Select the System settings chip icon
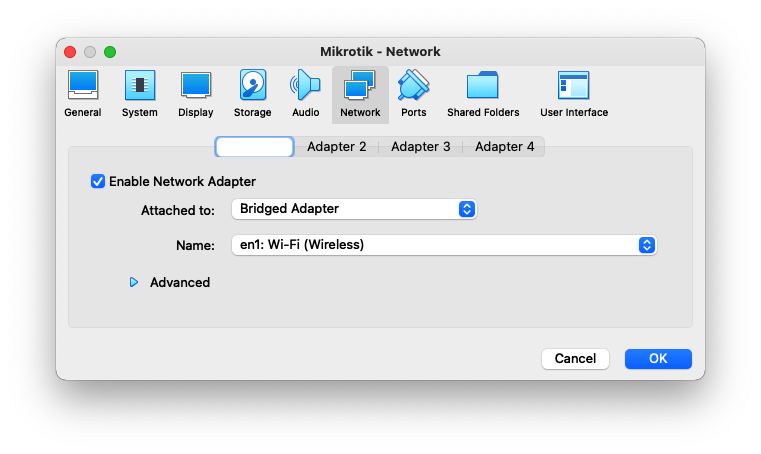761x454 pixels. (139, 87)
